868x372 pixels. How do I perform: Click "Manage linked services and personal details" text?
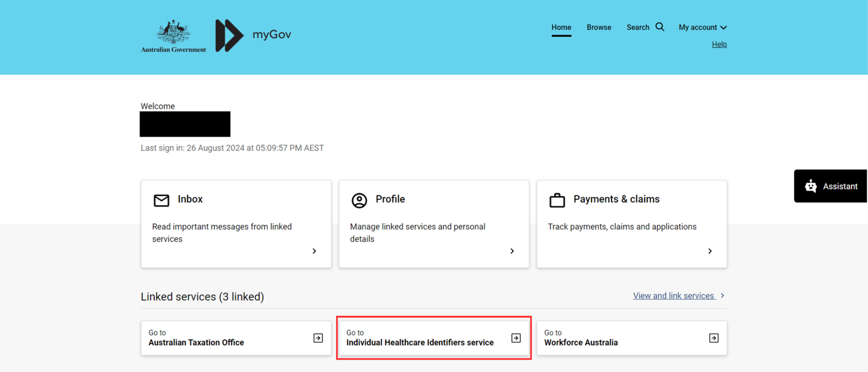(418, 233)
